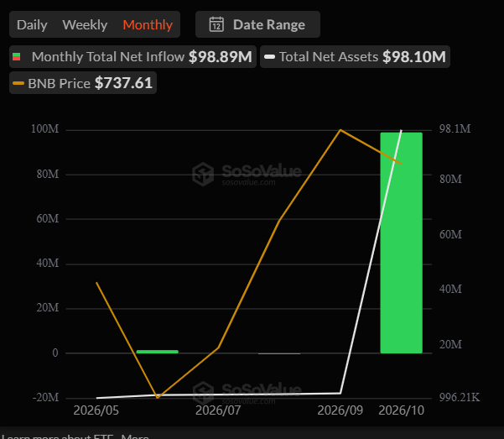This screenshot has height=439, width=504.
Task: Click the 2026/09 x-axis label
Action: pyautogui.click(x=340, y=410)
